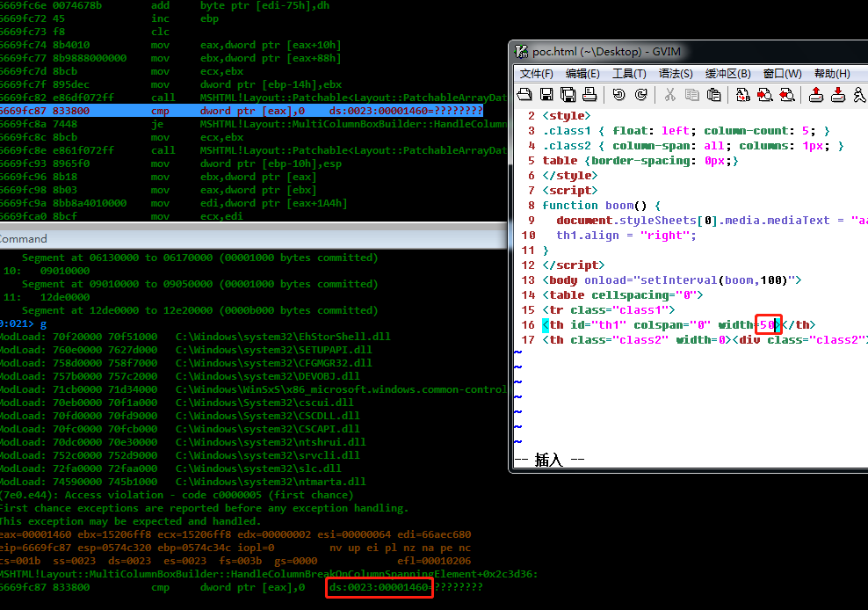The width and height of the screenshot is (868, 610).
Task: Open the 帮助(H) menu
Action: click(x=832, y=74)
